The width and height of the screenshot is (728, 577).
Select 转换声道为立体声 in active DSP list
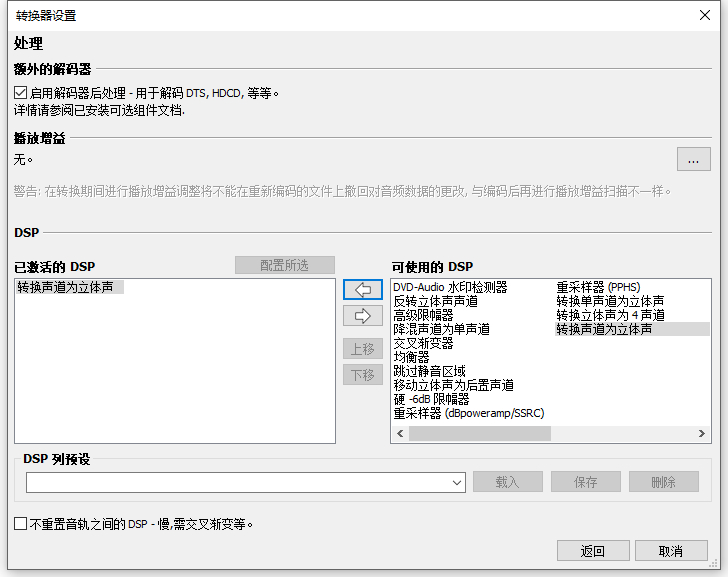pyautogui.click(x=70, y=287)
